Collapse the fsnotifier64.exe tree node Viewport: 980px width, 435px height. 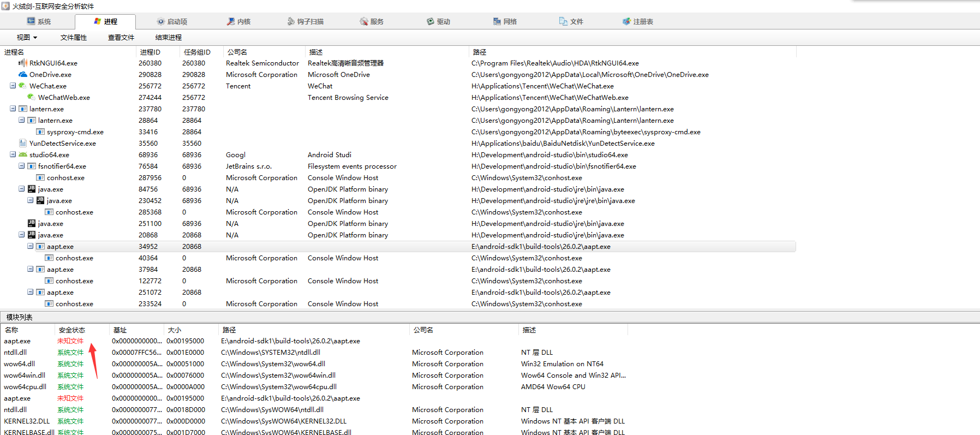(x=21, y=166)
